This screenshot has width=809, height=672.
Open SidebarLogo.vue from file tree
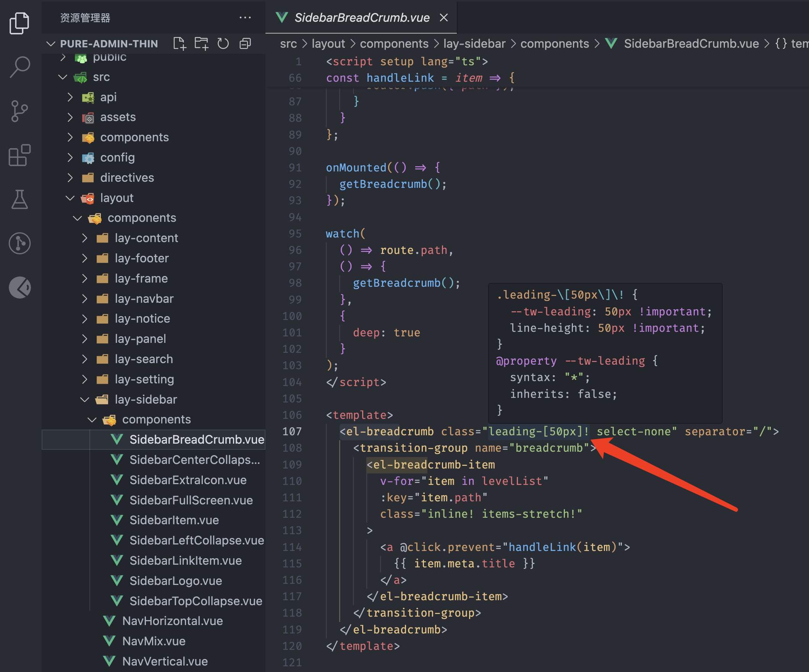176,581
